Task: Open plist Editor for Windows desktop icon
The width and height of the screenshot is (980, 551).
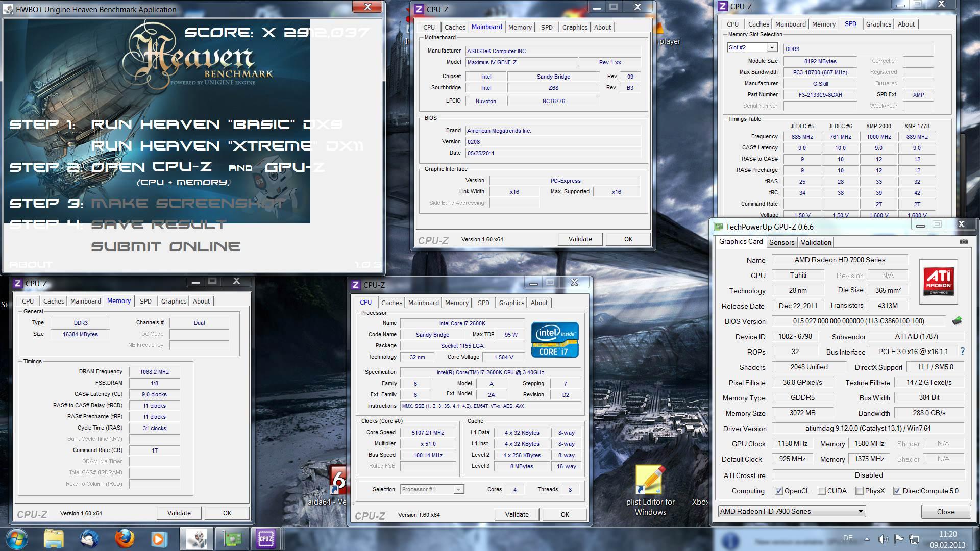Action: [x=650, y=491]
